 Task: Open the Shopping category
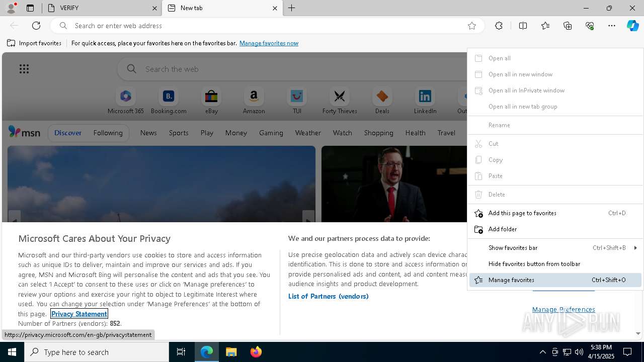coord(378,133)
